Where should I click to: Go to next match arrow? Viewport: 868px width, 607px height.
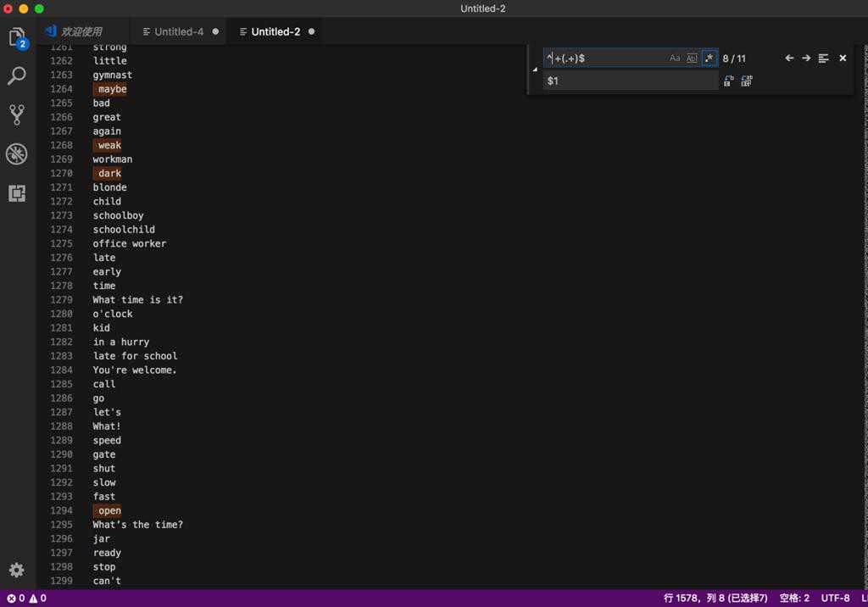(806, 58)
